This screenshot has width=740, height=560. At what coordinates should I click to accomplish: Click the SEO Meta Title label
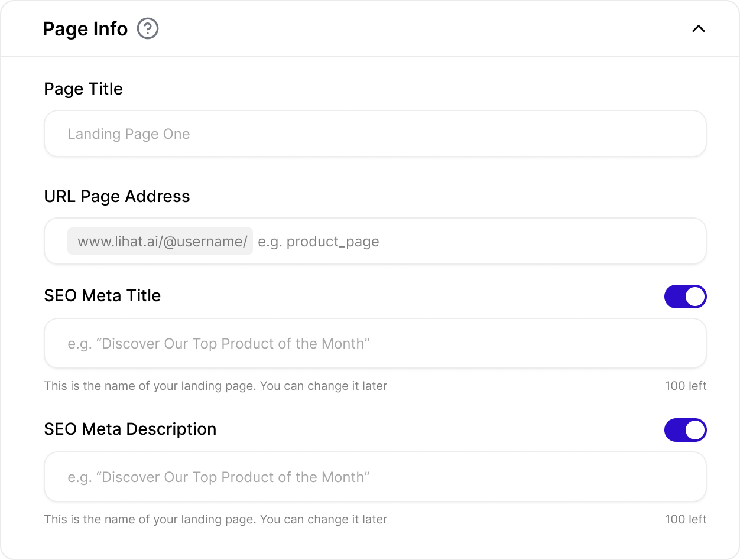click(x=102, y=296)
